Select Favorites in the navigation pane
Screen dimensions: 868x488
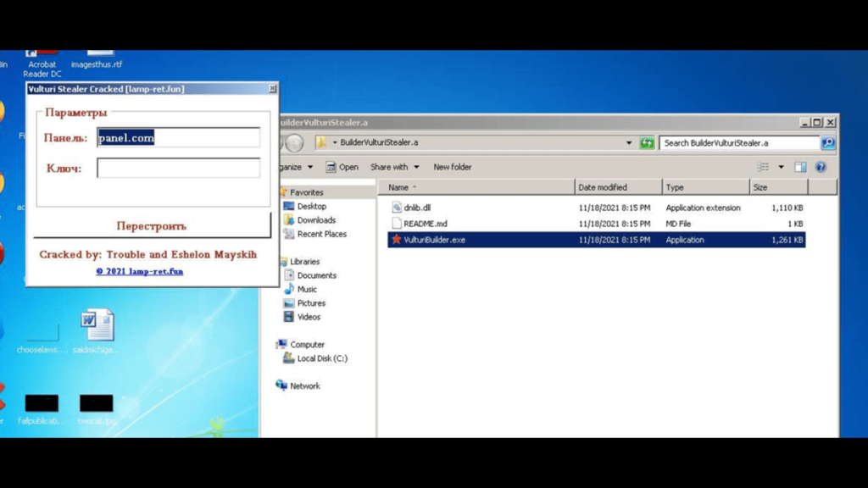(x=306, y=192)
